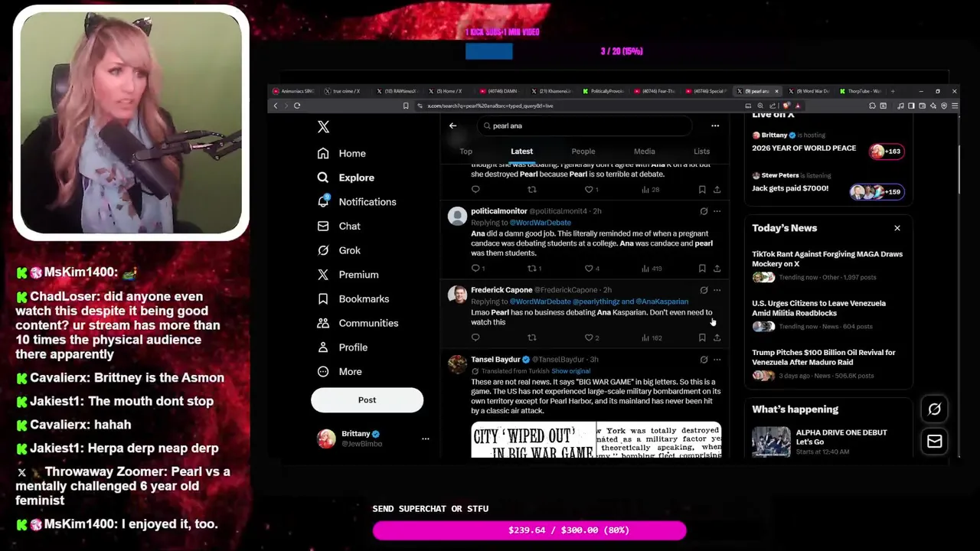The width and height of the screenshot is (980, 551).
Task: Switch to the Media search tab
Action: [x=644, y=152]
